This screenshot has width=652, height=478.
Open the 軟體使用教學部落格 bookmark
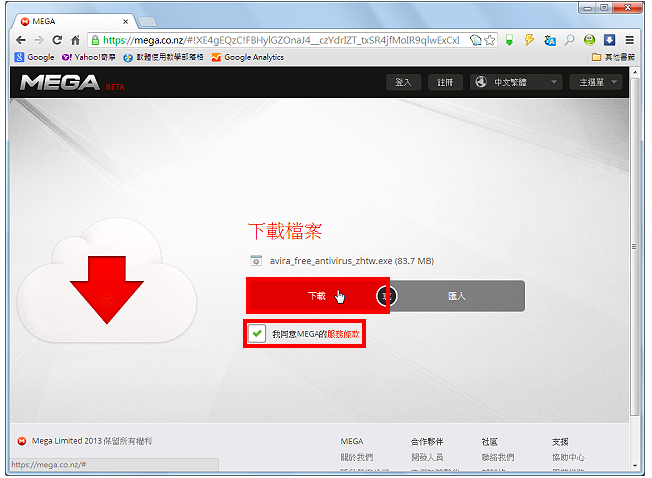163,57
